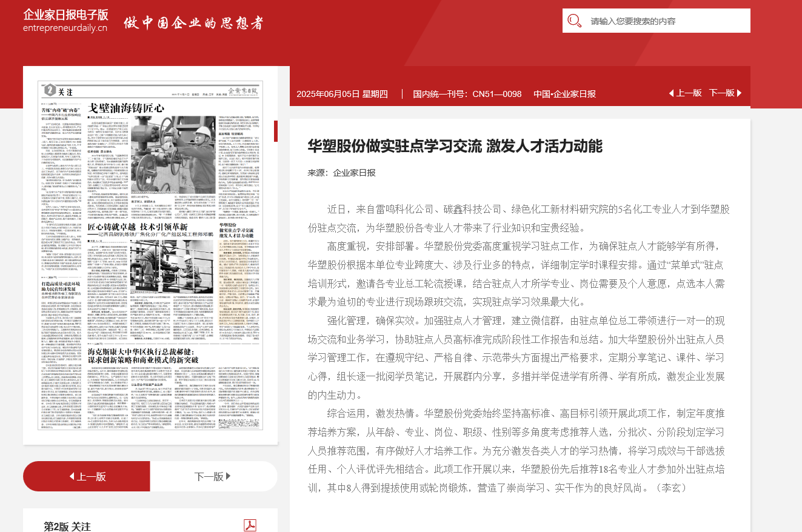This screenshot has width=802, height=532.
Task: Focus the search input field
Action: click(667, 21)
